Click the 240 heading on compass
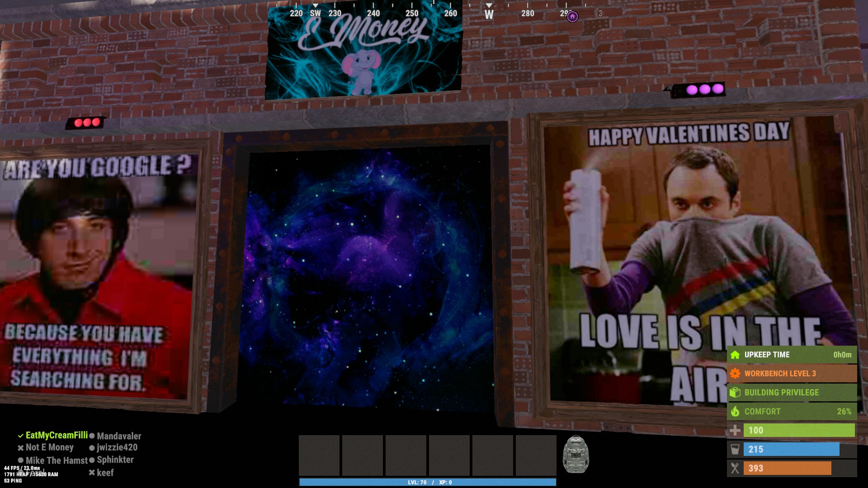 [373, 14]
